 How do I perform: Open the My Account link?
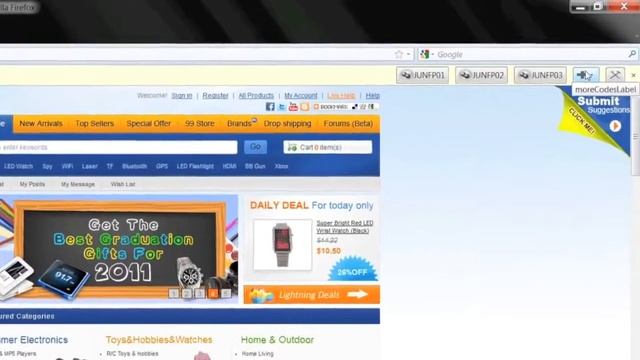click(x=301, y=96)
